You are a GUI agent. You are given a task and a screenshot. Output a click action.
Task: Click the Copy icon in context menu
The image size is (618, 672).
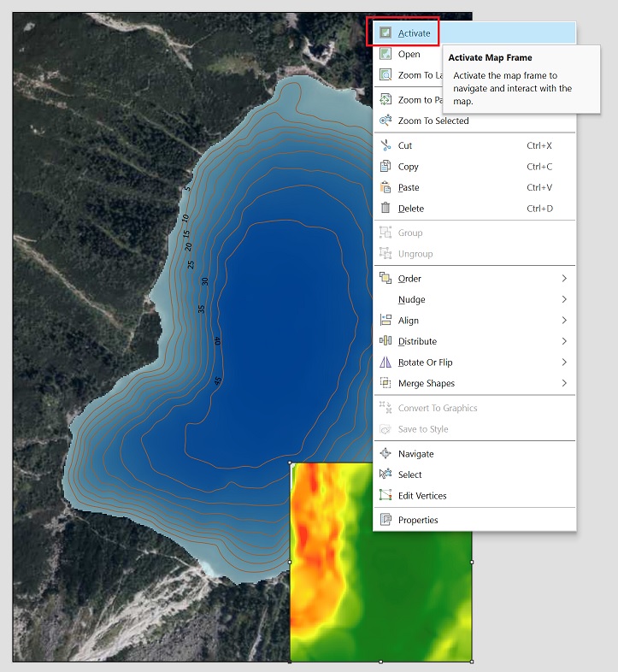pos(386,167)
